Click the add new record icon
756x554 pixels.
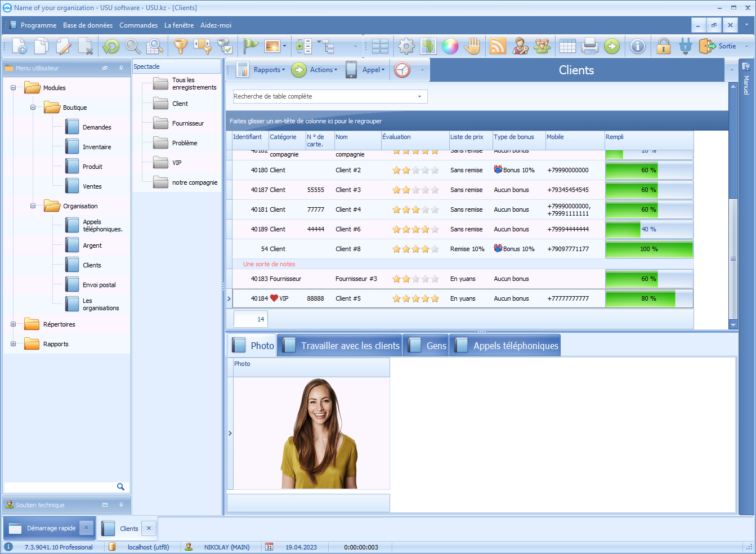[19, 46]
